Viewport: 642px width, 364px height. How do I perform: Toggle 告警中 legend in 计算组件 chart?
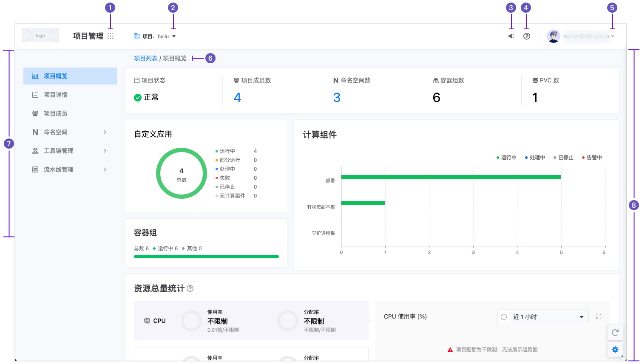592,158
